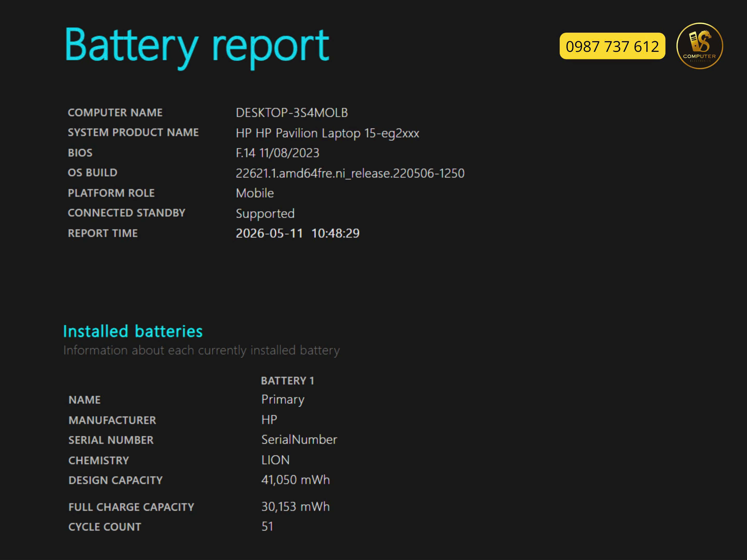Select the NAME row label
The width and height of the screenshot is (747, 560).
point(84,400)
